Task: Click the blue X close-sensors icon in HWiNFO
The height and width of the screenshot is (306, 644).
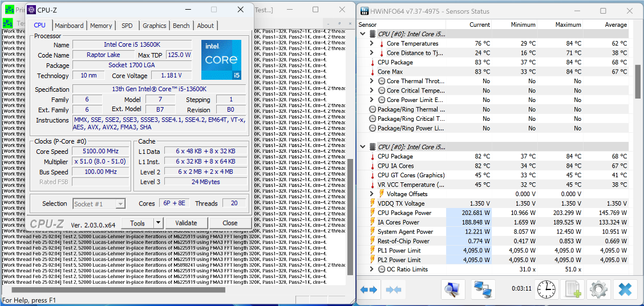Action: 625,289
